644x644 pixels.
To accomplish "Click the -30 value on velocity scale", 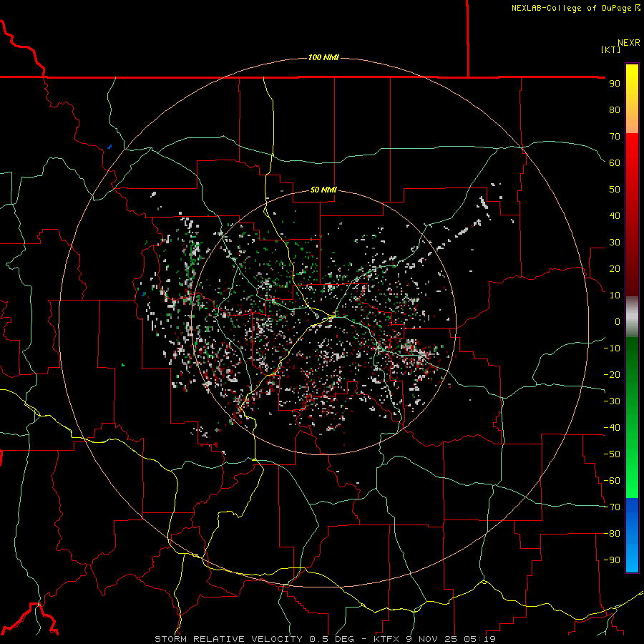I will pos(612,401).
